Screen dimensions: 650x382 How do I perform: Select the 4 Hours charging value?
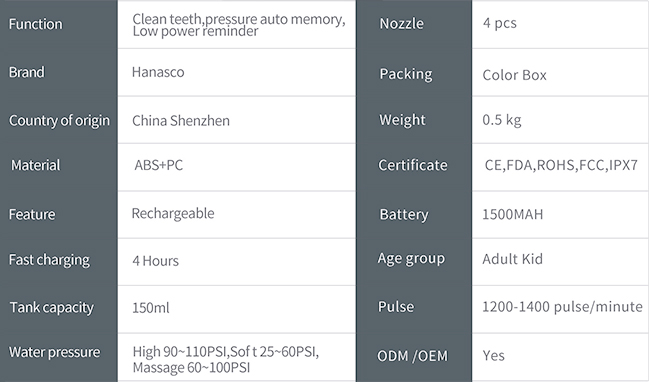click(155, 261)
